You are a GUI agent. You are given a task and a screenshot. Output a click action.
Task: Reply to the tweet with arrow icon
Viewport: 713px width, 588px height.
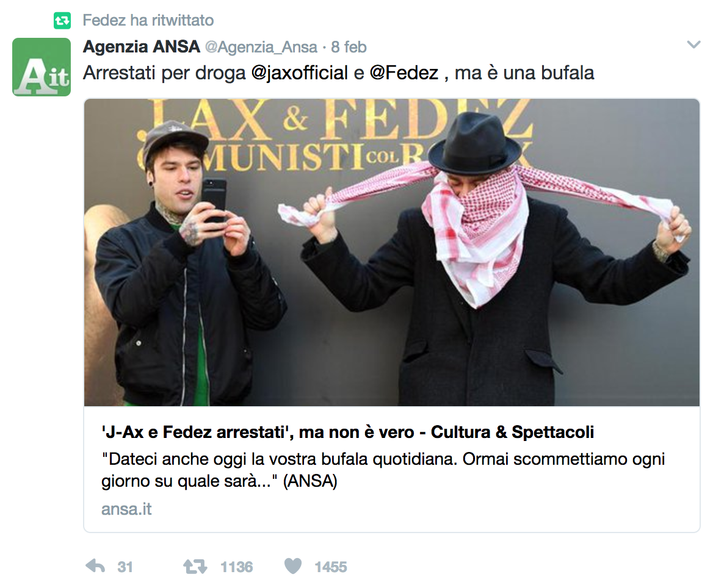(95, 567)
